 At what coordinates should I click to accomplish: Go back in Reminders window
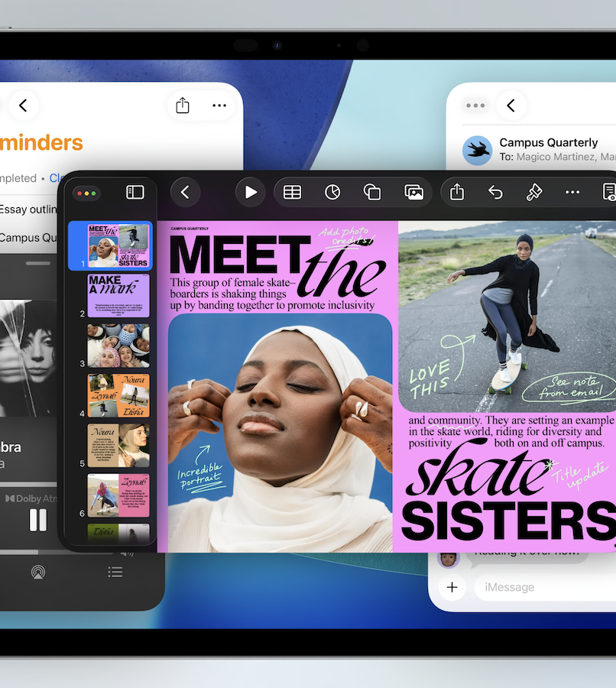(23, 105)
